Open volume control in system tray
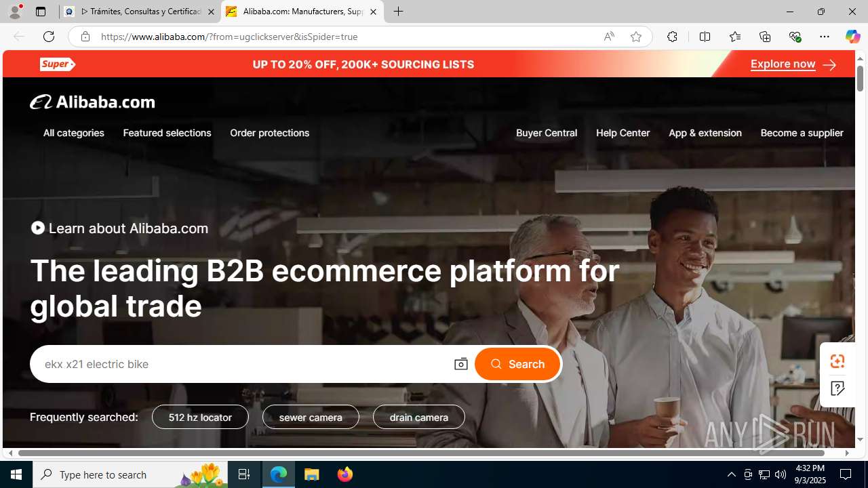This screenshot has width=868, height=488. point(781,474)
